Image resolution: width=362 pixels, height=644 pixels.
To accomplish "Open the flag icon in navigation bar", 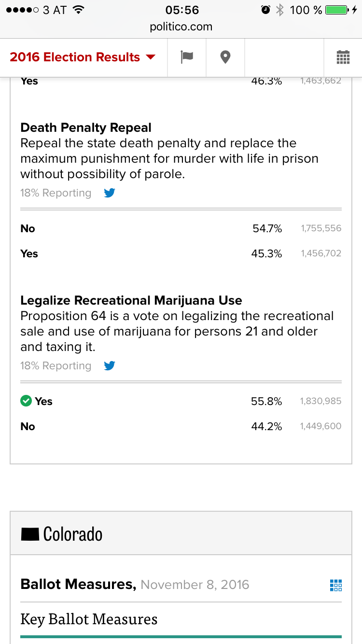I will (x=187, y=57).
